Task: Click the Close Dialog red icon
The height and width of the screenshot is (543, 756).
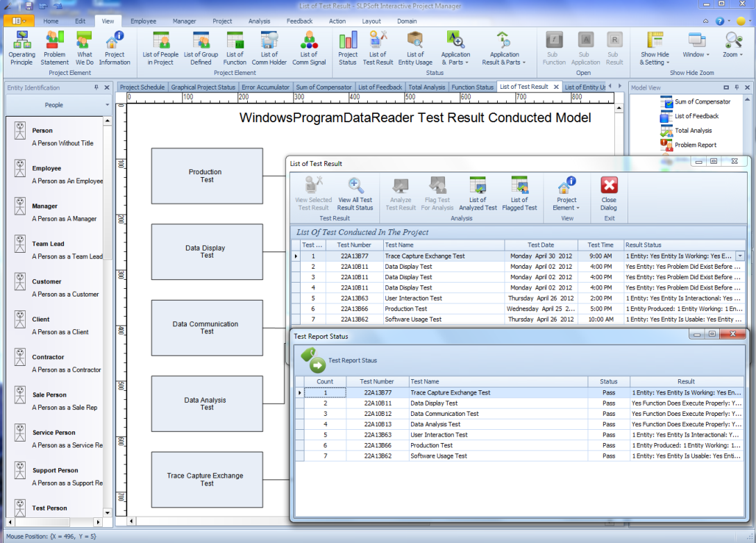Action: 609,193
